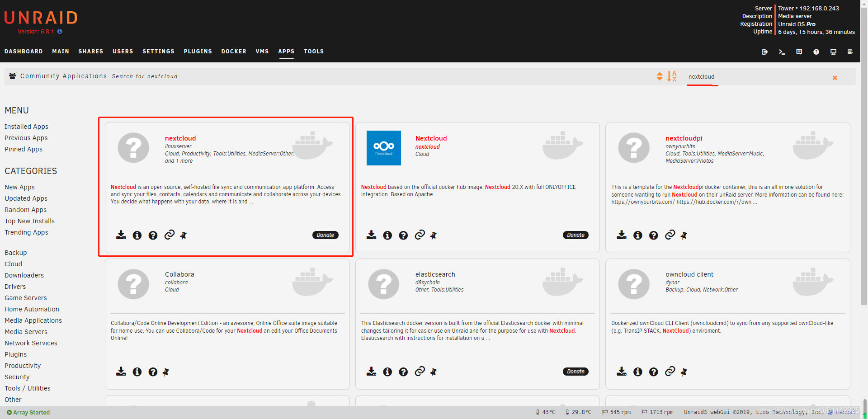Select the Security category
868x419 pixels.
[17, 377]
